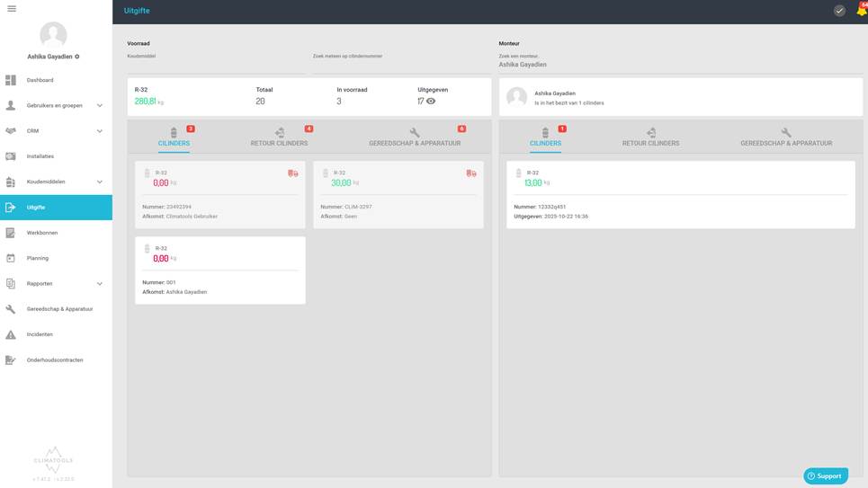Image resolution: width=868 pixels, height=488 pixels.
Task: Toggle the eye icon next to Uitgegeven 17
Action: pos(431,102)
